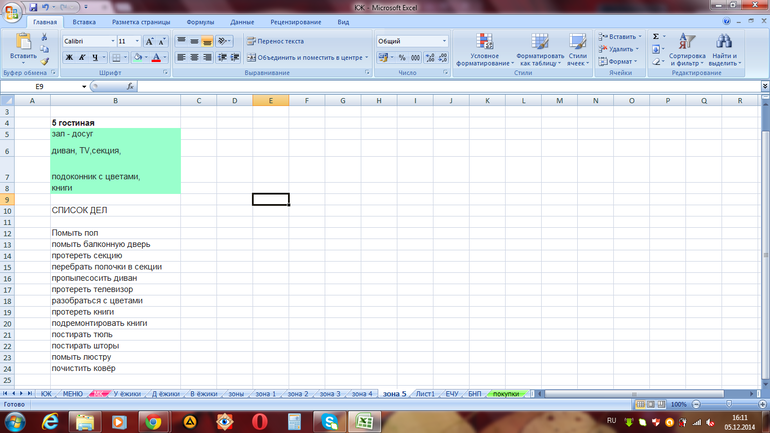Apply the 000 thousands separator format
The image size is (770, 433).
415,57
